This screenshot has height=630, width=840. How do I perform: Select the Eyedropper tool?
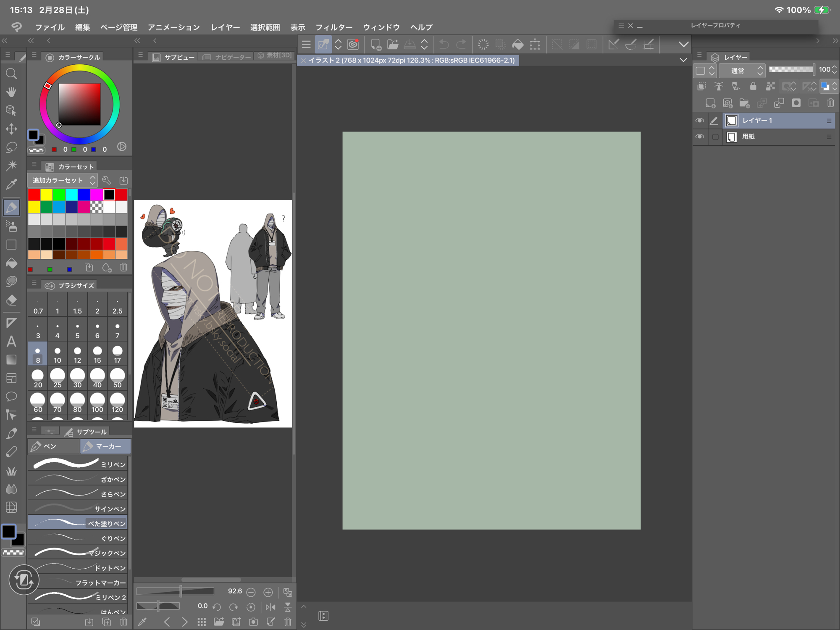point(11,184)
